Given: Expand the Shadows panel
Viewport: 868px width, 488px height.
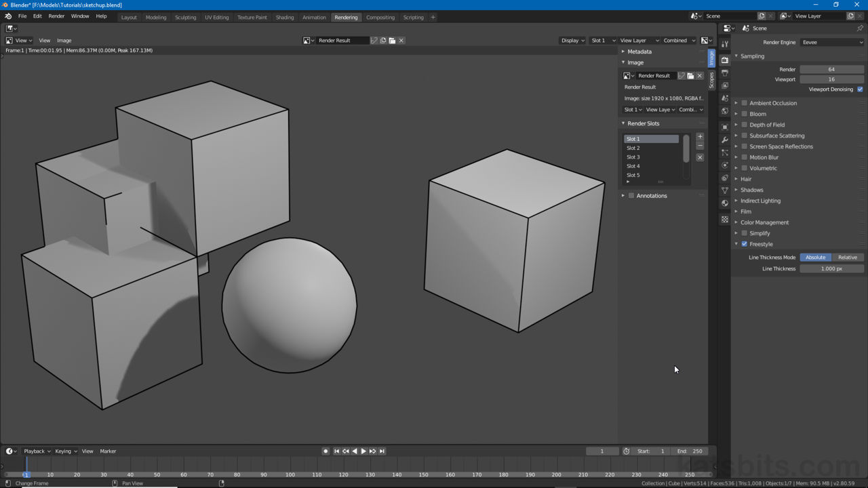Looking at the screenshot, I should (751, 190).
